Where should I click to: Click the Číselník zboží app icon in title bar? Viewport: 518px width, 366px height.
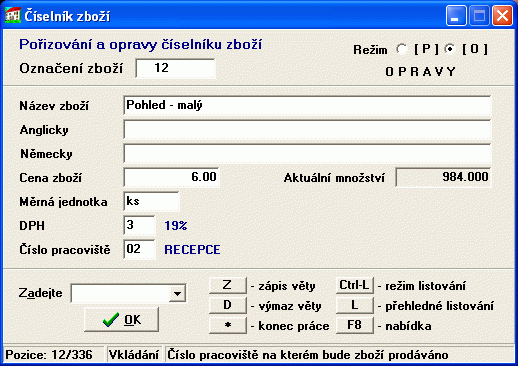(13, 15)
